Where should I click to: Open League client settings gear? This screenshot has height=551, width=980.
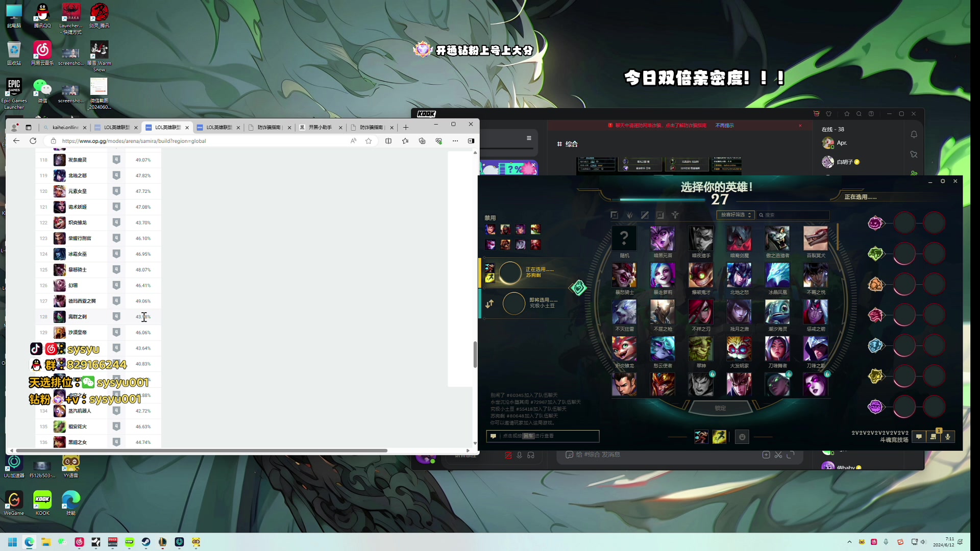pyautogui.click(x=943, y=181)
